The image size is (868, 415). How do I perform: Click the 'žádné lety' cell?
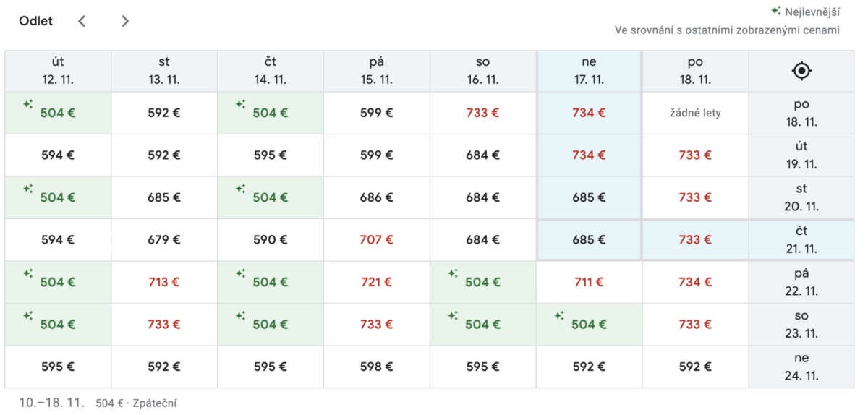pyautogui.click(x=695, y=113)
